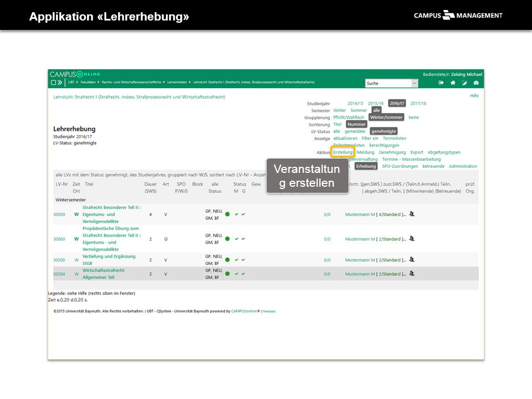532x399 pixels.
Task: Click into the Suche search field
Action: coord(388,83)
